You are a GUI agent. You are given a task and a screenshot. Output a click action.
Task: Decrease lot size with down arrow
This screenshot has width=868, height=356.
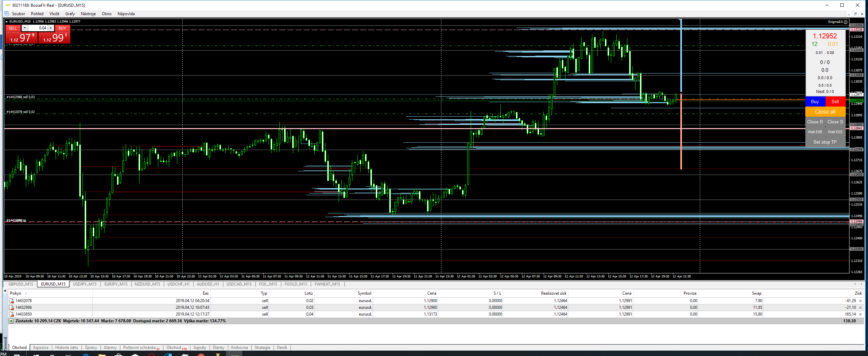point(25,28)
